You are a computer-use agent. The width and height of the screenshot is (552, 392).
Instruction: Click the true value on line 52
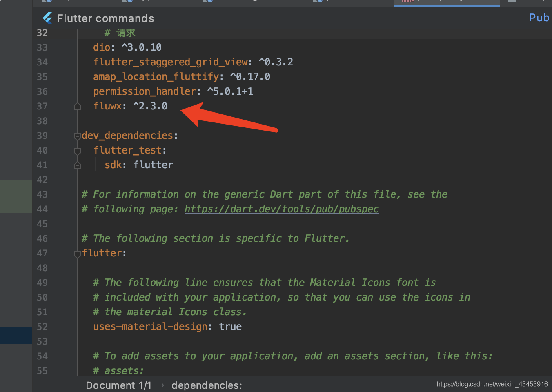point(230,327)
